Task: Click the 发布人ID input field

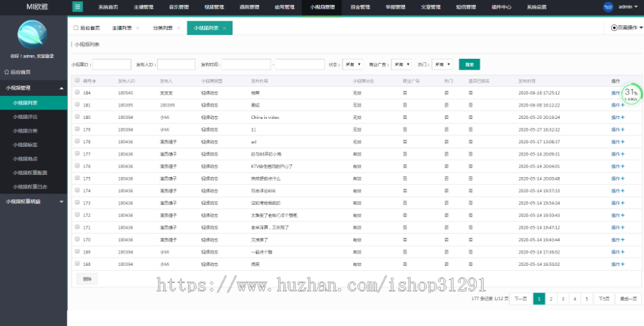Action: [176, 64]
